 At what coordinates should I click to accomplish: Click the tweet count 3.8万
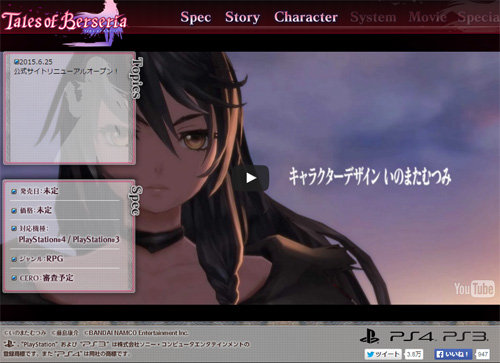coord(414,354)
